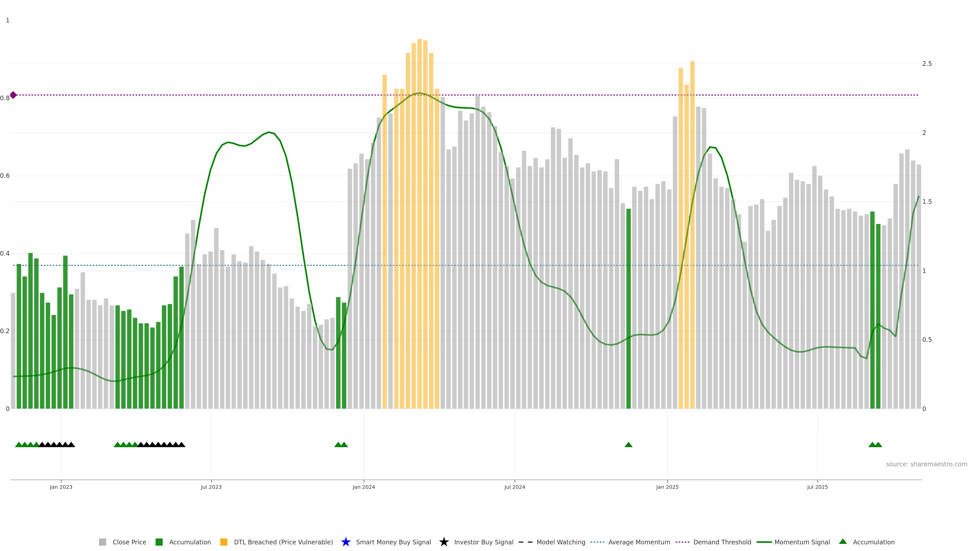The height and width of the screenshot is (551, 980).
Task: Click the Jan 2024 axis label
Action: click(x=364, y=487)
